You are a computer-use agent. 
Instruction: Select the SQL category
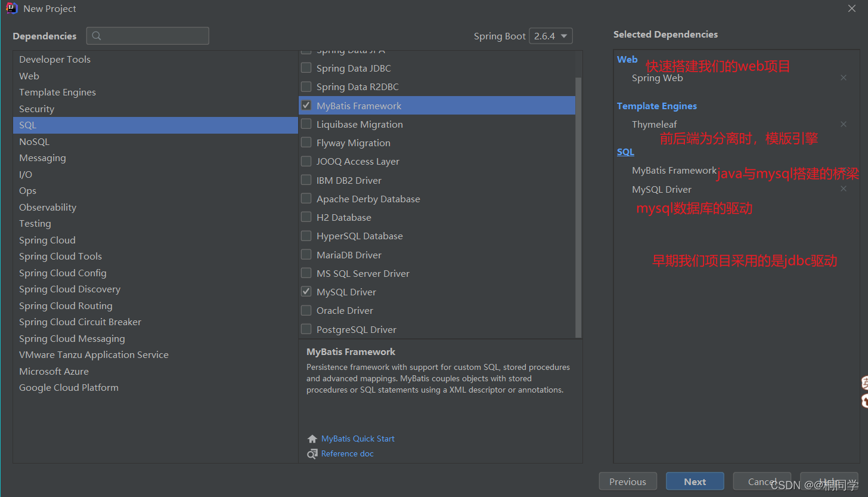pos(155,125)
